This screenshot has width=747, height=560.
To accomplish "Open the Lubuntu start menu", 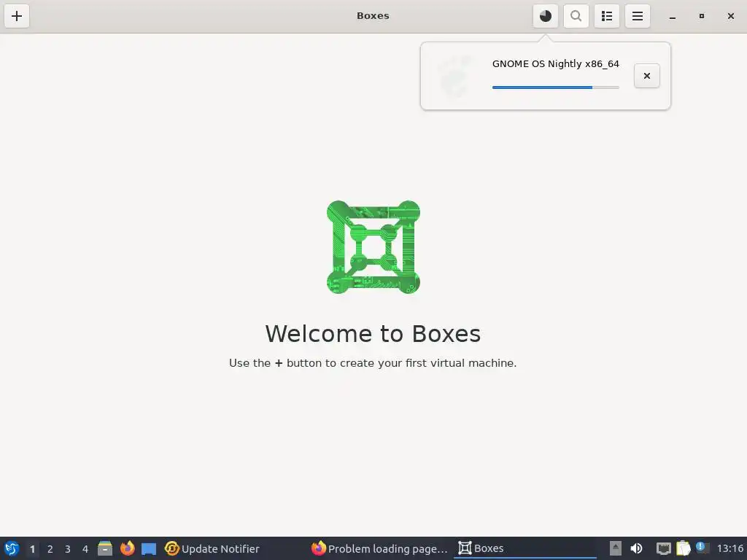I will point(12,548).
